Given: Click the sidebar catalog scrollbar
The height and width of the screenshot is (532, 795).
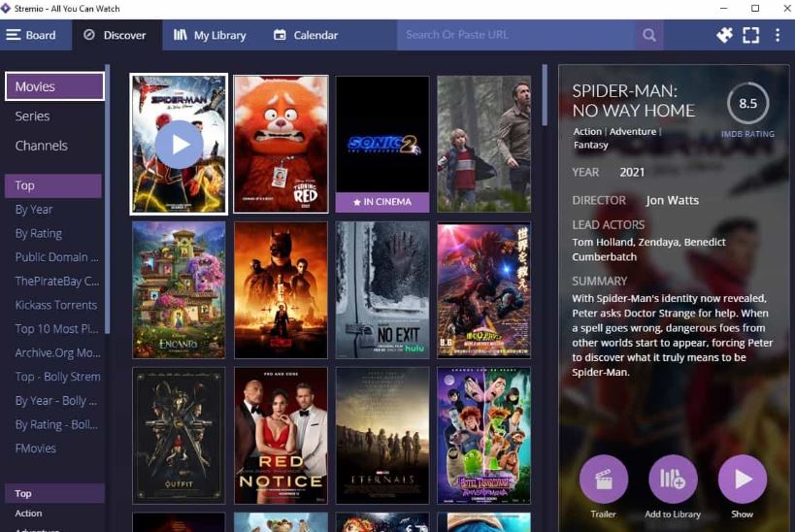Looking at the screenshot, I should point(107,199).
